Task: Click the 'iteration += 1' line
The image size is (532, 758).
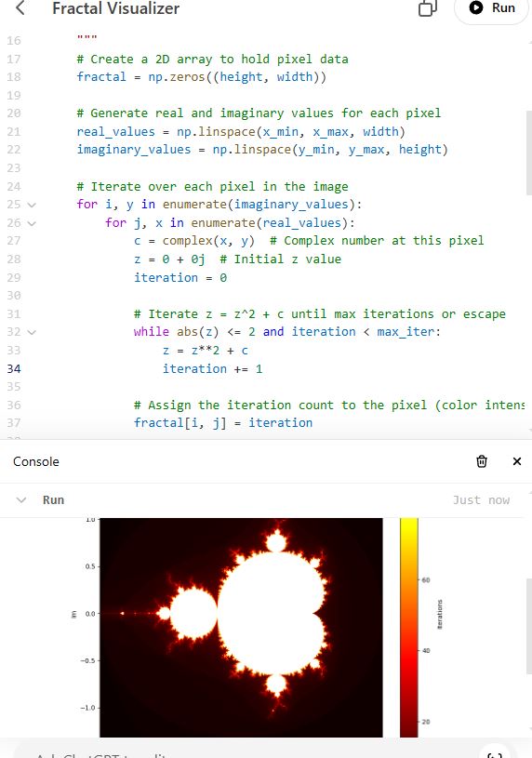Action: tap(212, 369)
